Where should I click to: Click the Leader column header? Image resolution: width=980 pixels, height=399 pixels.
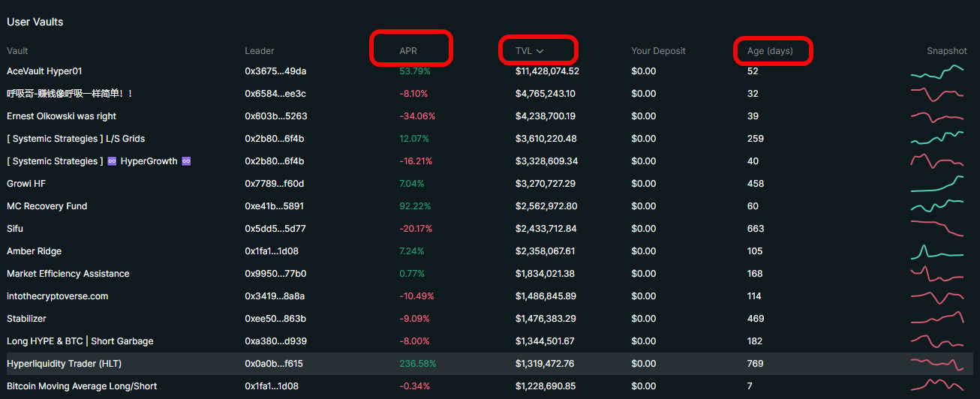pos(260,51)
